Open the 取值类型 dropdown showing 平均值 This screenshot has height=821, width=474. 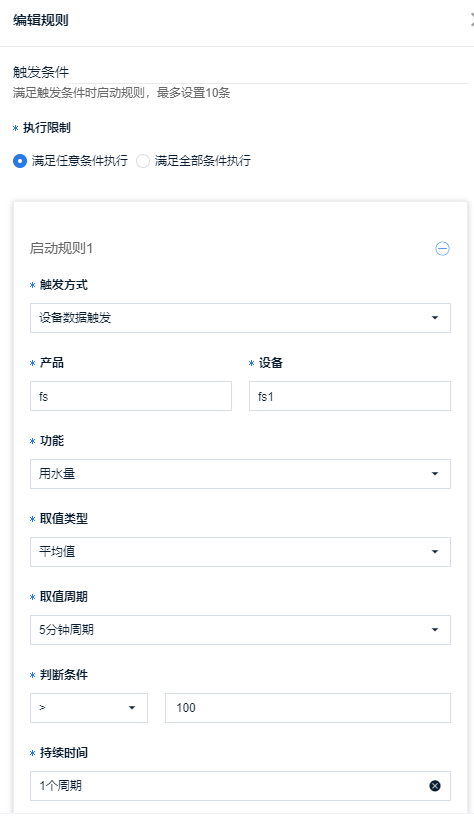click(240, 552)
